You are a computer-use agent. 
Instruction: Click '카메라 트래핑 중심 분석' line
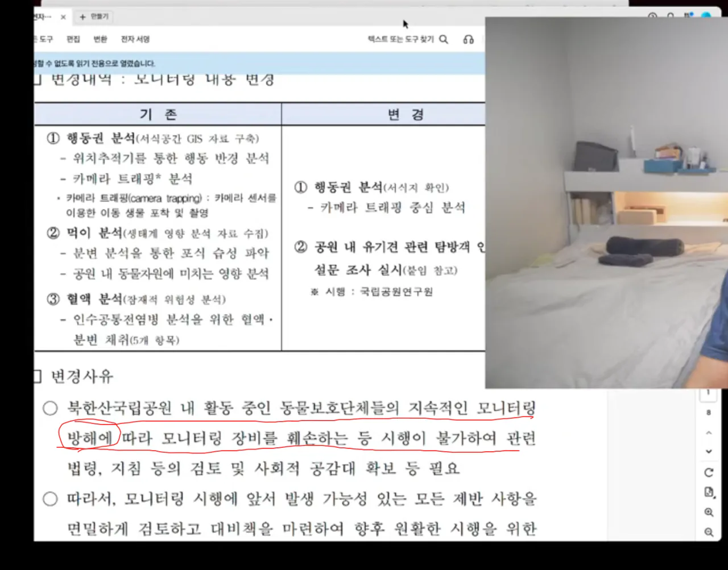point(392,207)
